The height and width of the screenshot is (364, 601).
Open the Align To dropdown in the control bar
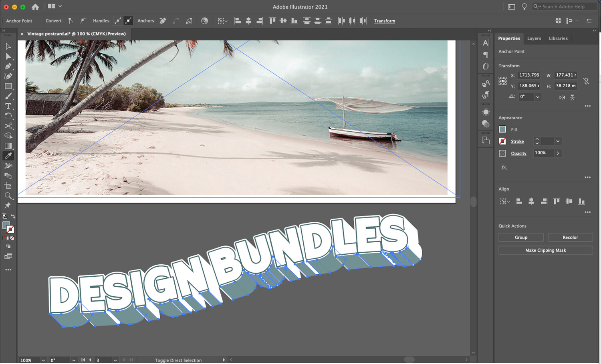[222, 21]
